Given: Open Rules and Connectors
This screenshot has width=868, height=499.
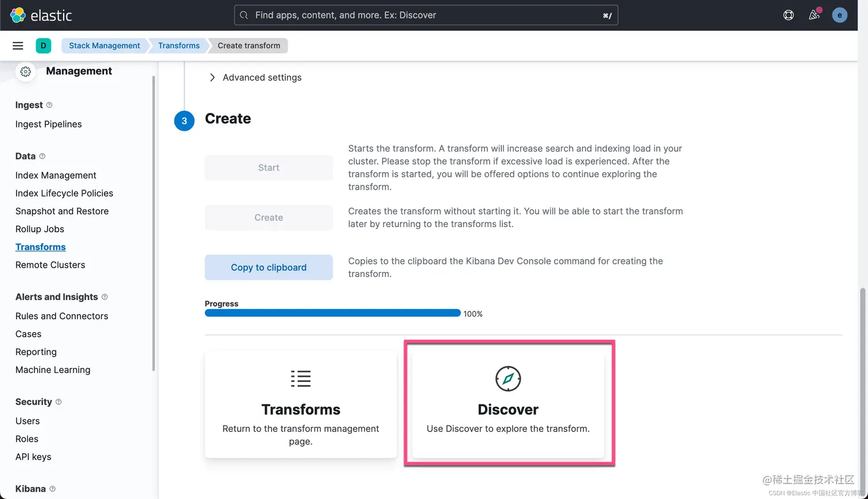Looking at the screenshot, I should click(x=62, y=316).
